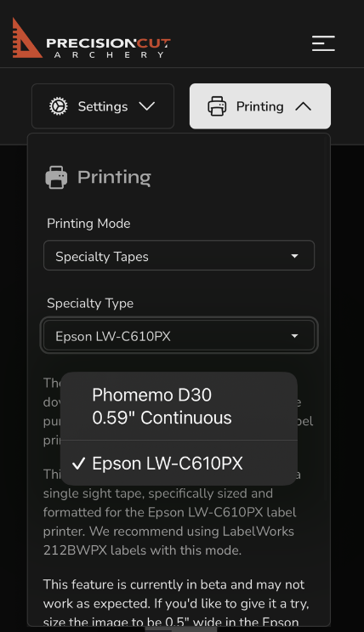The height and width of the screenshot is (632, 364).
Task: Click the large printer icon beside Printing heading
Action: (56, 177)
